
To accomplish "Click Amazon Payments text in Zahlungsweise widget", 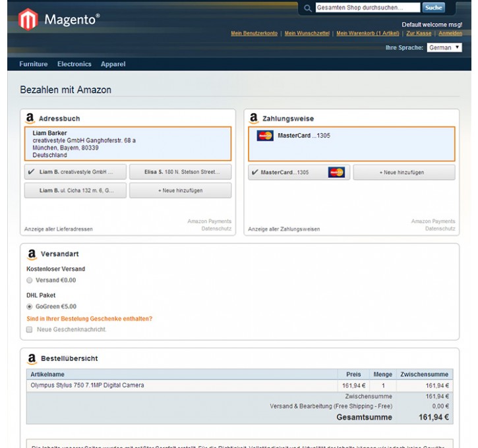I will click(433, 221).
